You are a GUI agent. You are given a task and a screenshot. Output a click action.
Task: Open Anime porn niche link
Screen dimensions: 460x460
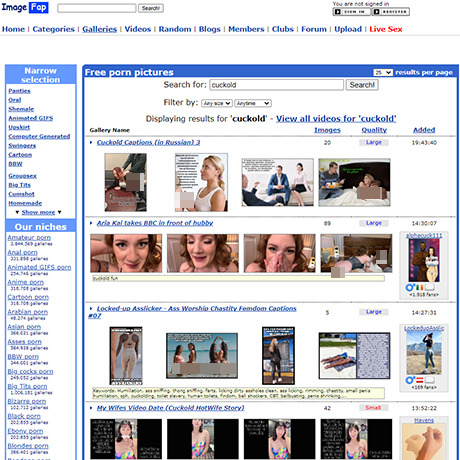click(25, 282)
